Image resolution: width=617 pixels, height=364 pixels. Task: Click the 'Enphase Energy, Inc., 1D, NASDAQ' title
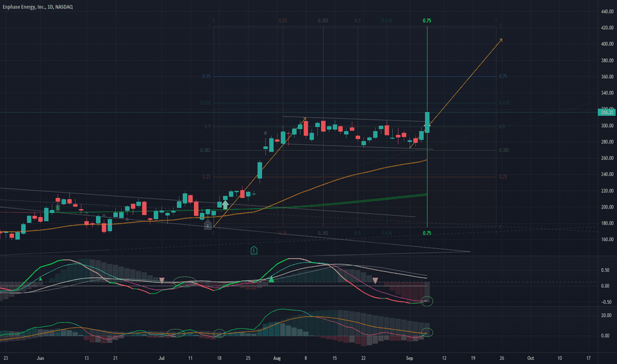(37, 7)
